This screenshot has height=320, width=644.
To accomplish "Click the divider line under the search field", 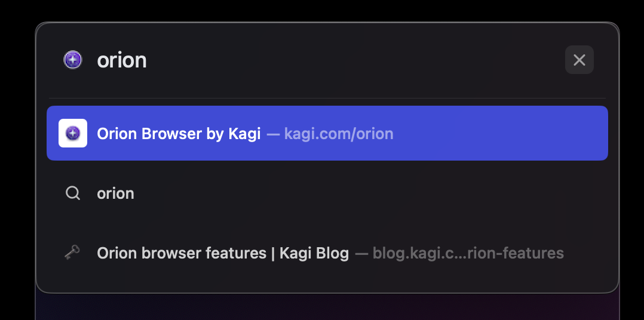I will (327, 98).
